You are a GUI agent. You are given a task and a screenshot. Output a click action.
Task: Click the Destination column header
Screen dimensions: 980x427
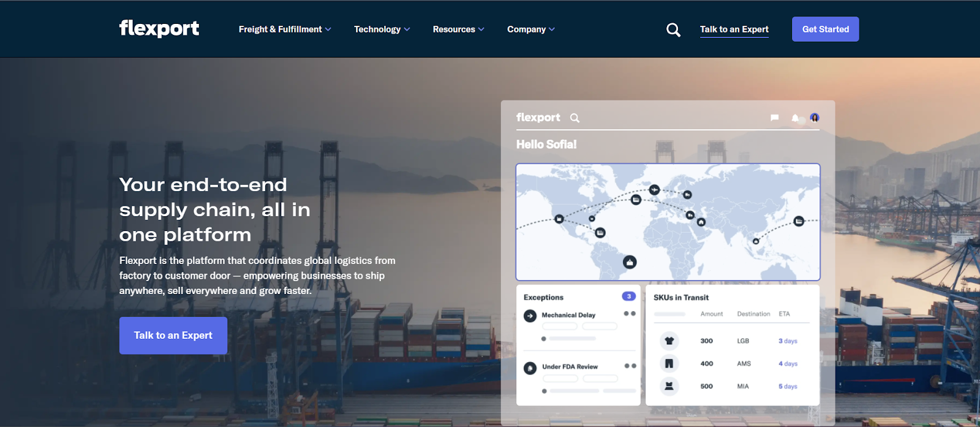(x=753, y=314)
